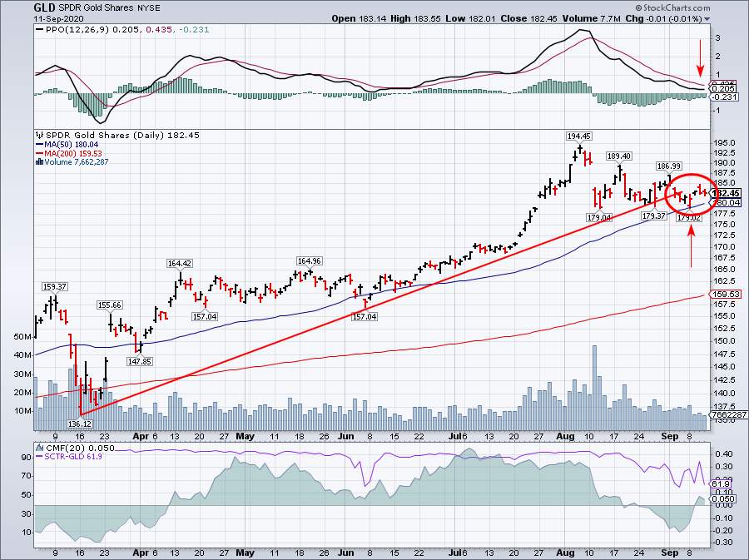Screen dimensions: 749x560
Task: Click the High 183.55 value
Action: coord(414,19)
